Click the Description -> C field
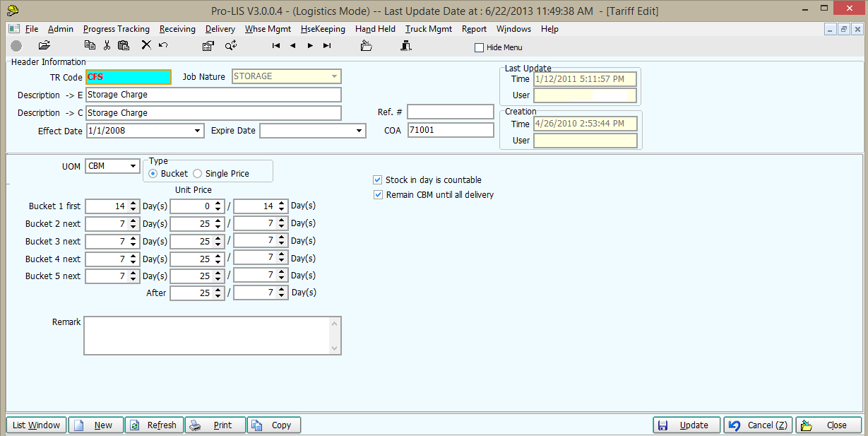The image size is (868, 436). (213, 113)
